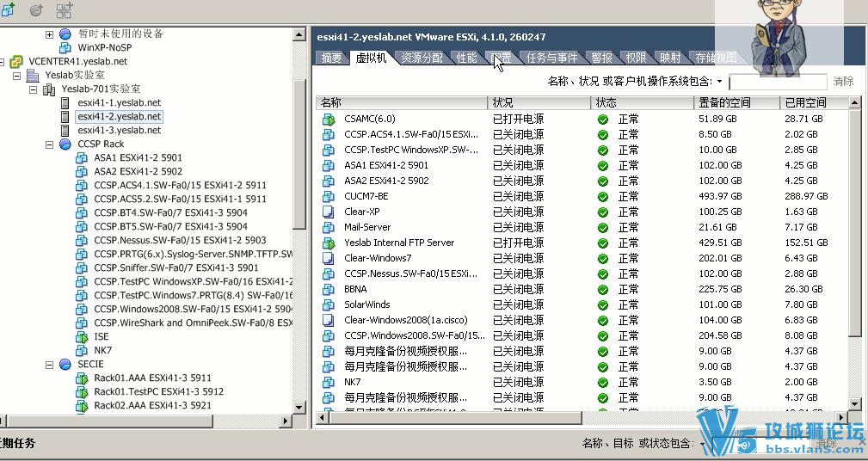Expand the 暂时未使用的设备 node

pyautogui.click(x=49, y=34)
